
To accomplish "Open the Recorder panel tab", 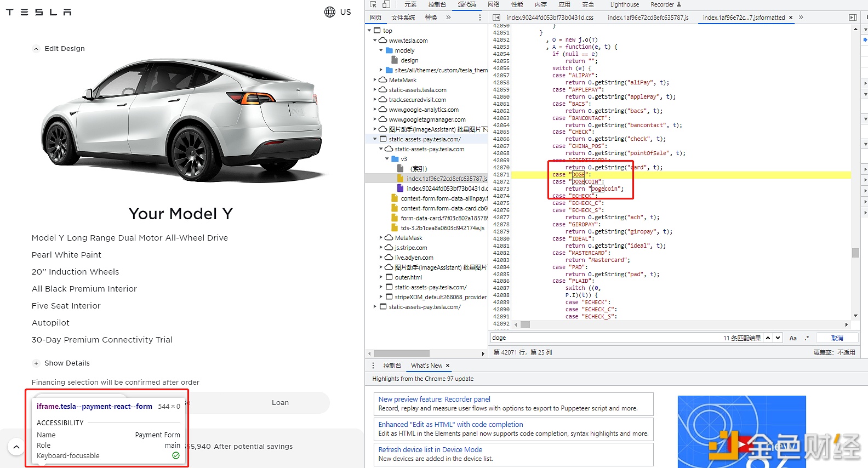I will (665, 4).
